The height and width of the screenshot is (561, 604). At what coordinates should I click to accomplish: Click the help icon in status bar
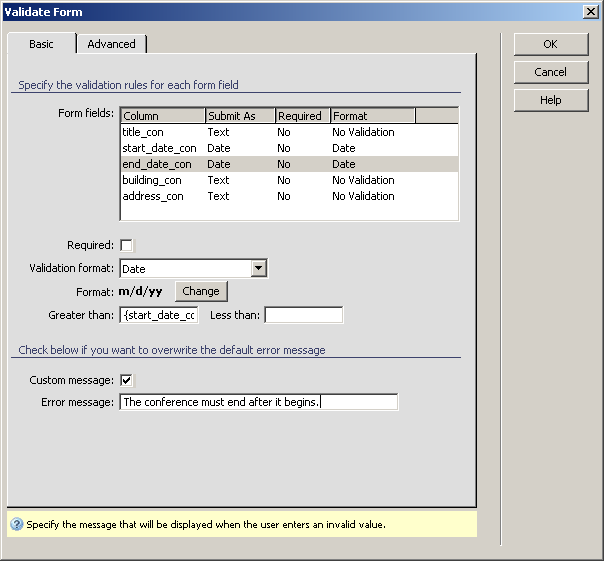16,524
